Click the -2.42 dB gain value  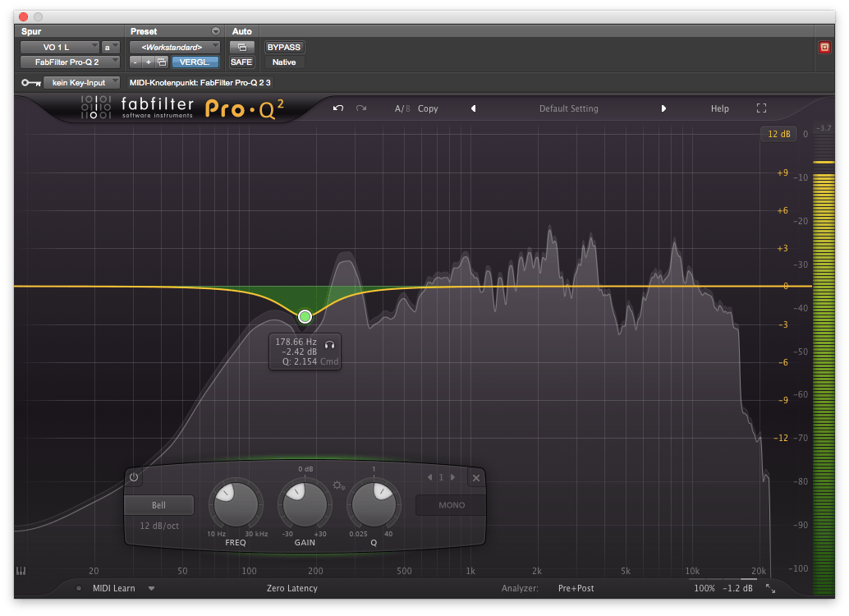(299, 352)
